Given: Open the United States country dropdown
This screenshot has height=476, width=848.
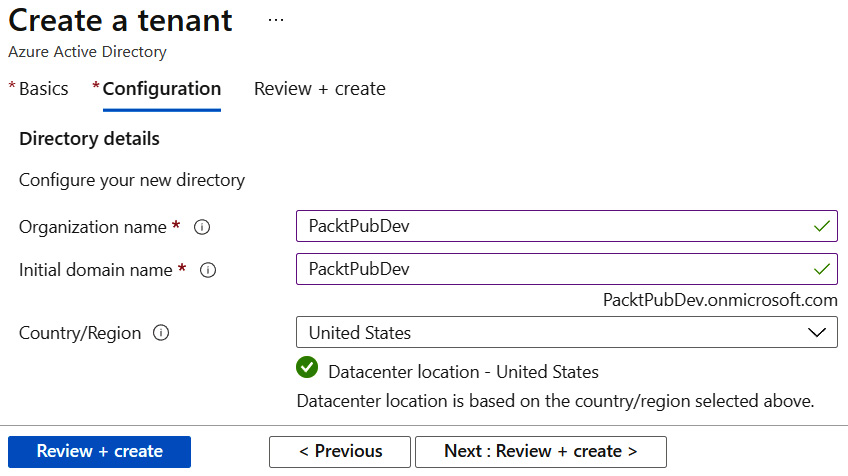Looking at the screenshot, I should (567, 332).
